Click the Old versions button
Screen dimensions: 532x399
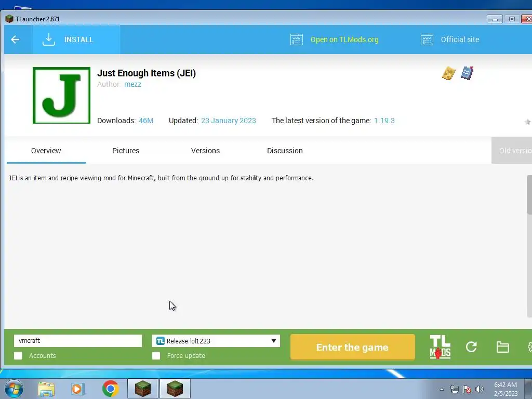[512, 151]
